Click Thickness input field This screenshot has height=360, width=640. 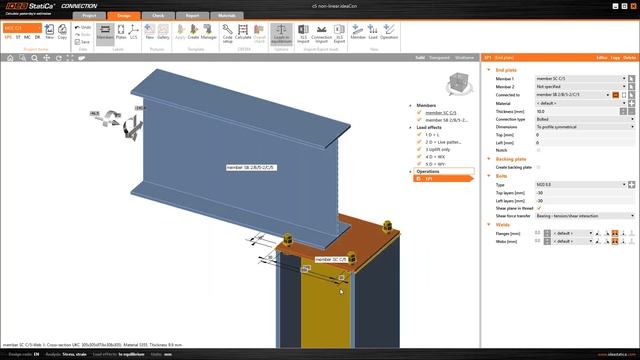(577, 111)
